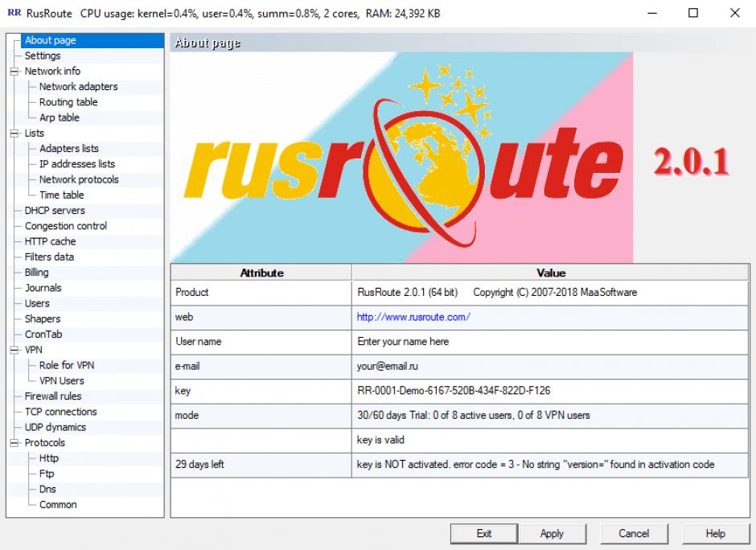This screenshot has height=550, width=756.
Task: Open the Common protocol page
Action: (x=58, y=505)
